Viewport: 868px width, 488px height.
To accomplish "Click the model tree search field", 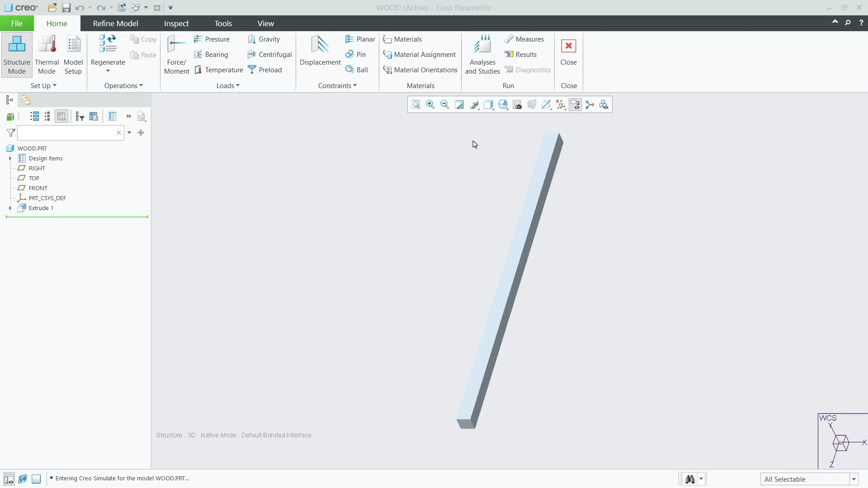I will point(70,133).
